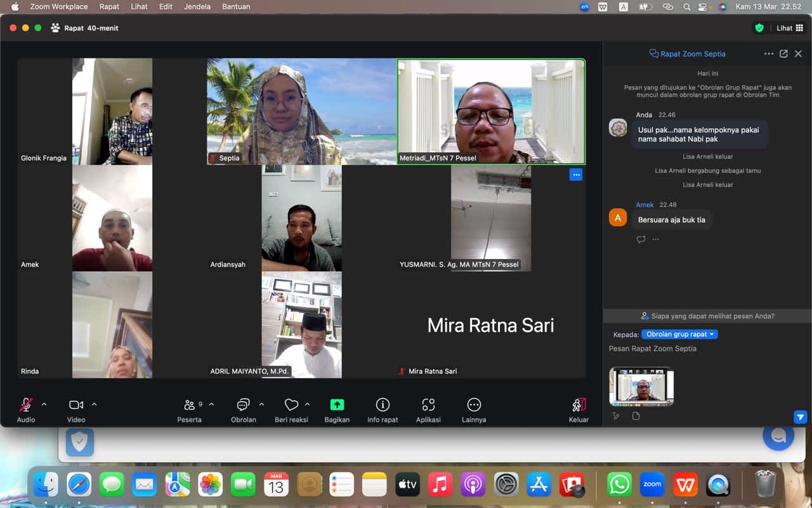Screen dimensions: 812x508
Task: Click the screenshot thumbnail in chat box
Action: coord(641,386)
